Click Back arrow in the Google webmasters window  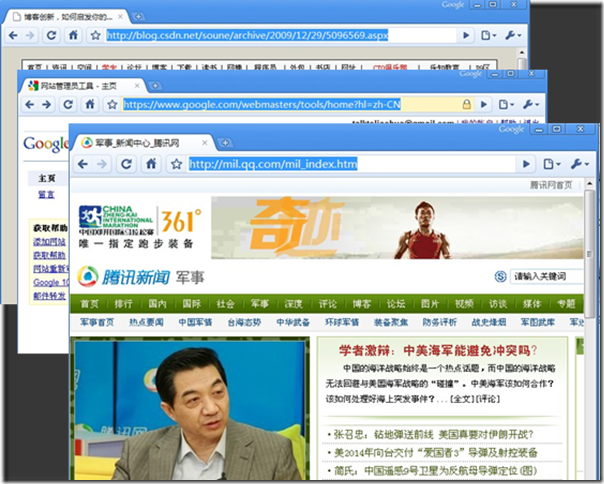pos(30,104)
